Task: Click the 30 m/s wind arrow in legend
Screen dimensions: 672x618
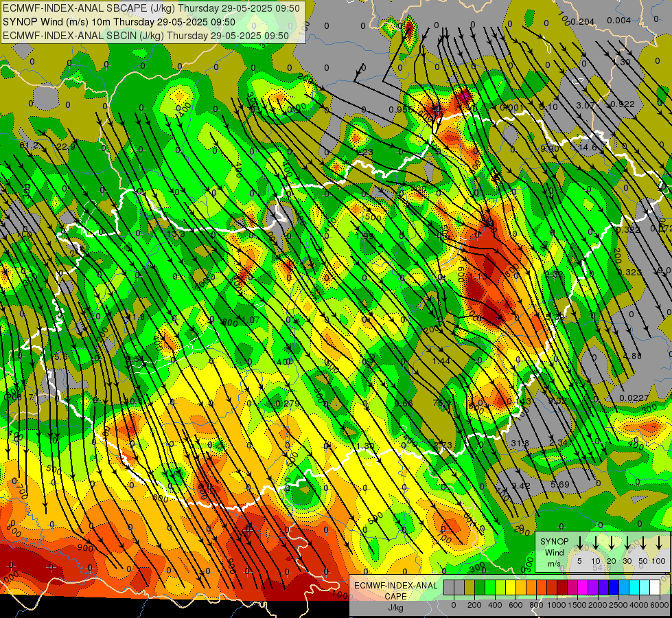Action: pyautogui.click(x=627, y=543)
